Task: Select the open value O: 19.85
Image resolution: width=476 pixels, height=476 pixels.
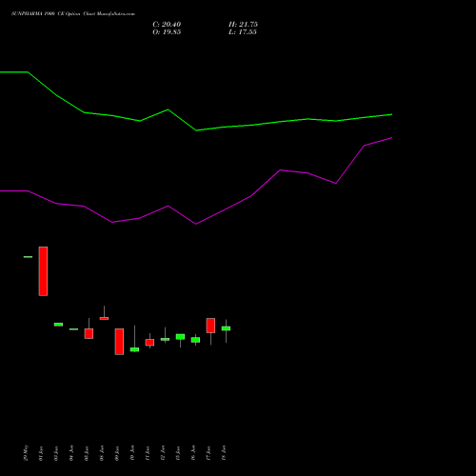Action: [x=167, y=32]
